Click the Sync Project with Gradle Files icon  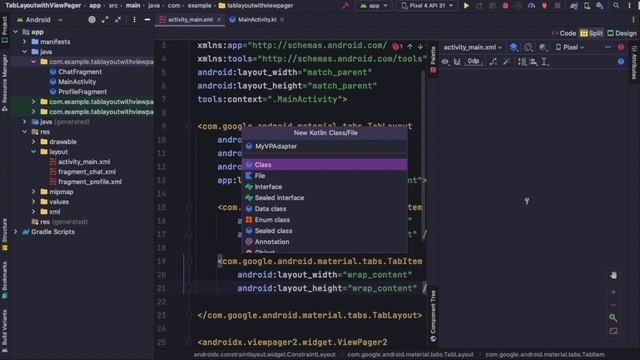click(573, 6)
